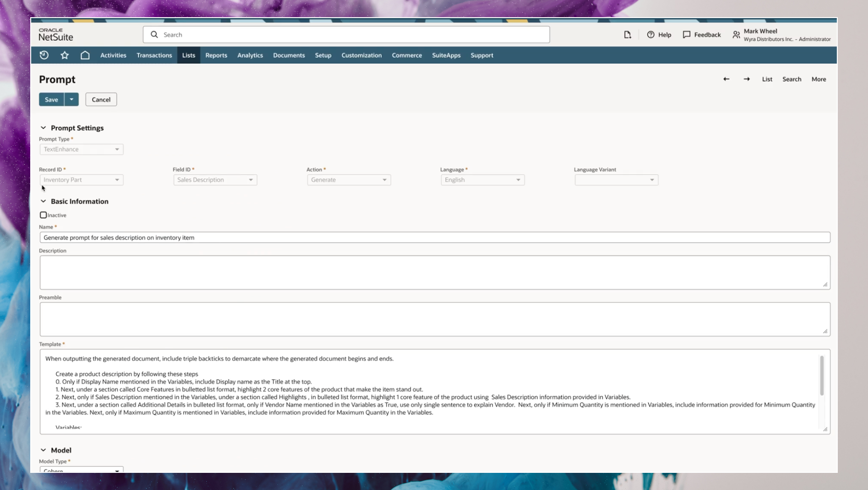The width and height of the screenshot is (868, 490).
Task: Open the SuiteApps menu
Action: click(446, 55)
